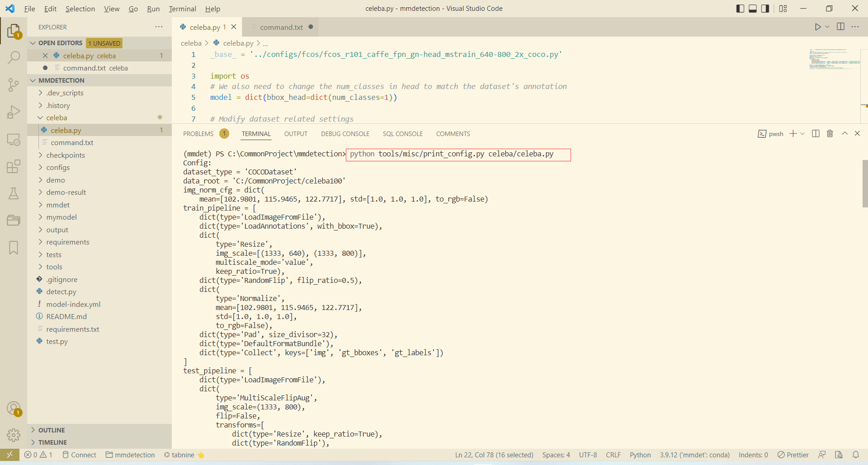Open the Search view in activity bar

coord(14,58)
